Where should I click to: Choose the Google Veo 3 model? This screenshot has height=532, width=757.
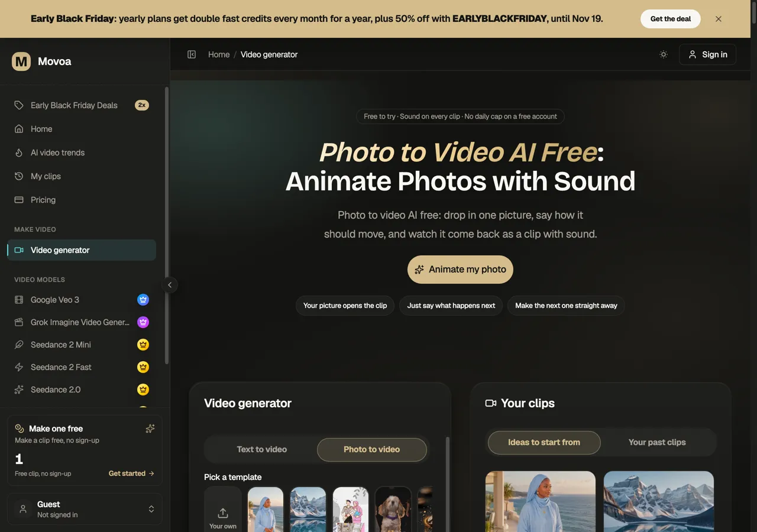click(82, 300)
